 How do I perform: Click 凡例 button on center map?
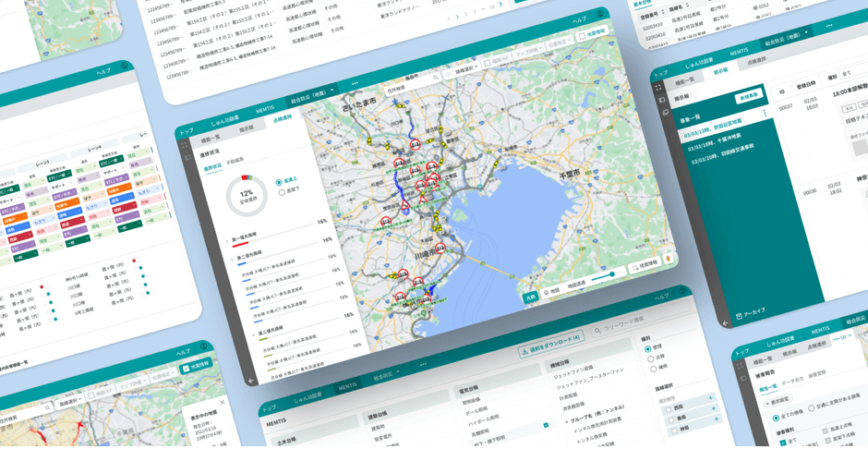point(530,297)
